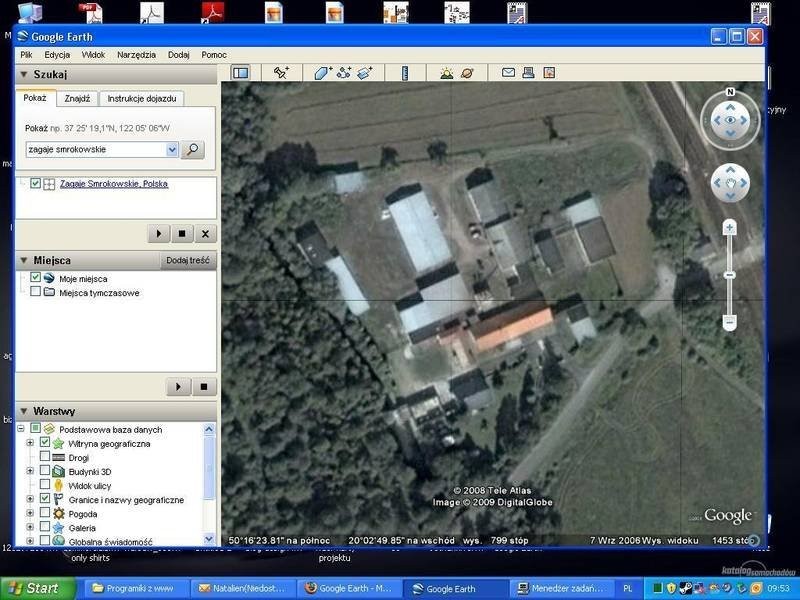This screenshot has width=800, height=600.
Task: Expand Granice i nazwy geograficzne node
Action: [x=30, y=499]
